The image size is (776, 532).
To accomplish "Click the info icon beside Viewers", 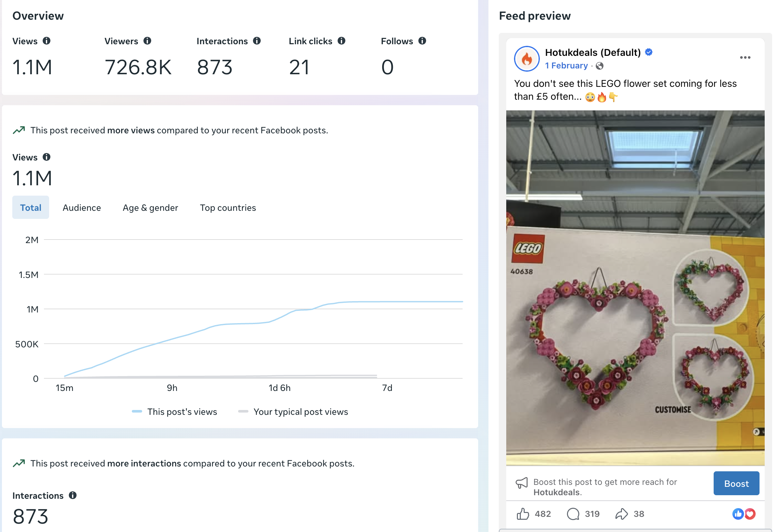I will pyautogui.click(x=147, y=41).
